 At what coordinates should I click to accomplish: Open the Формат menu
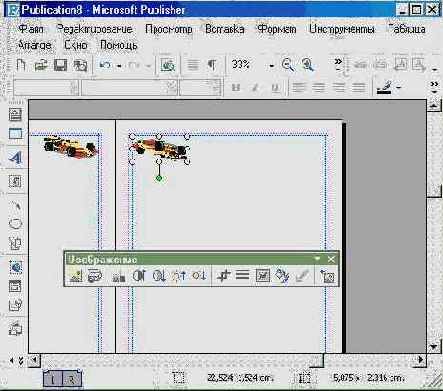tap(277, 29)
